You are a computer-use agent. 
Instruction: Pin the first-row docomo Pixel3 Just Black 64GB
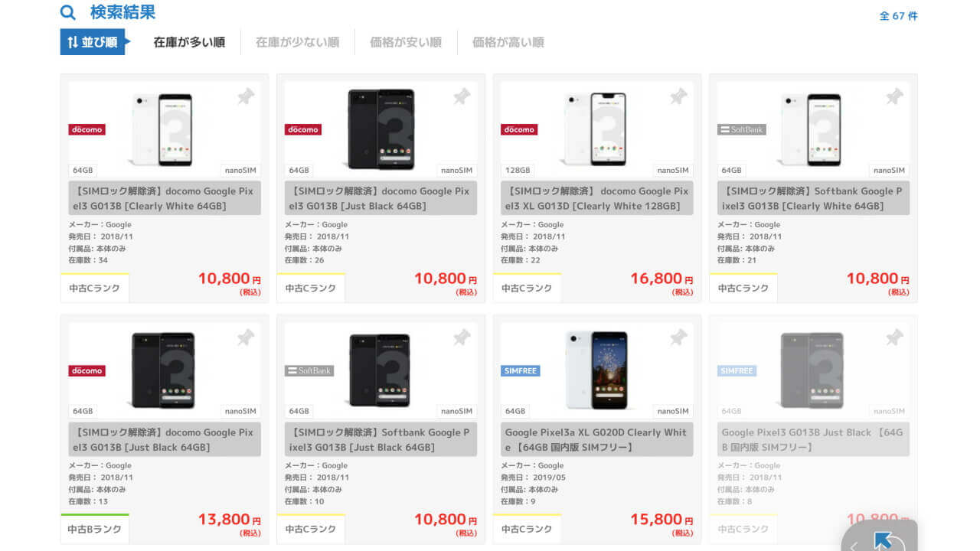tap(461, 96)
